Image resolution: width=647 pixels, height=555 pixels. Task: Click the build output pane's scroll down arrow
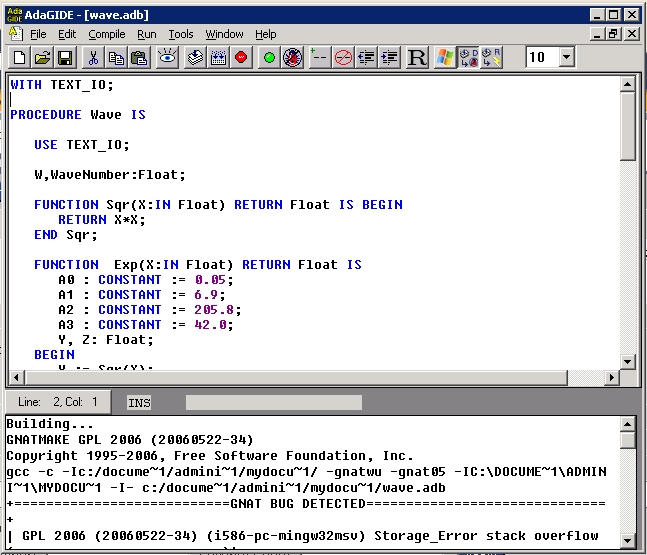628,544
